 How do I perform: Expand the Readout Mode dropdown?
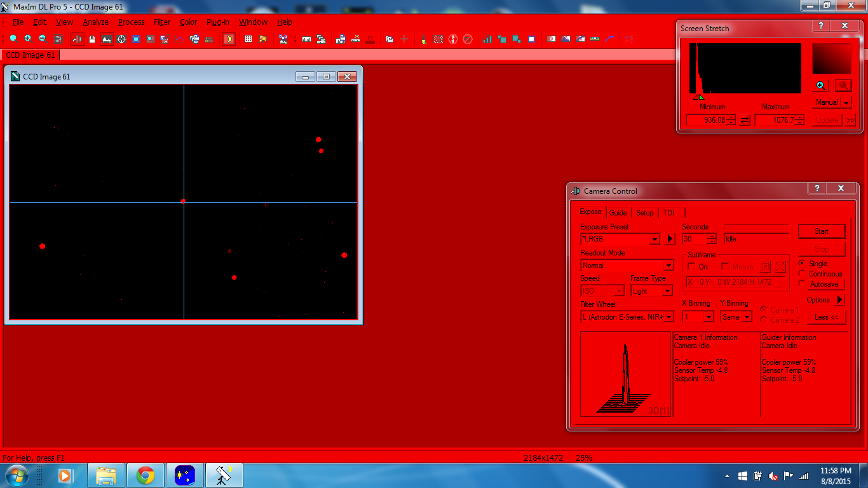coord(668,266)
